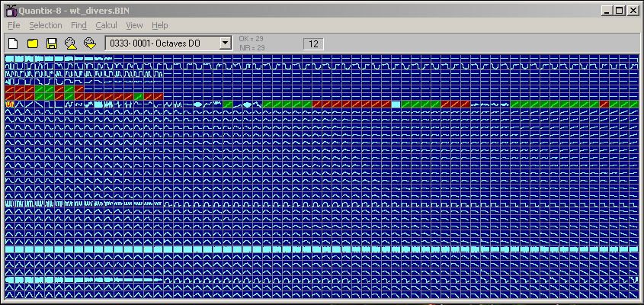Expand the '0333- 0001- Octaves DO' dropdown
Image resolution: width=644 pixels, height=305 pixels.
(x=225, y=43)
